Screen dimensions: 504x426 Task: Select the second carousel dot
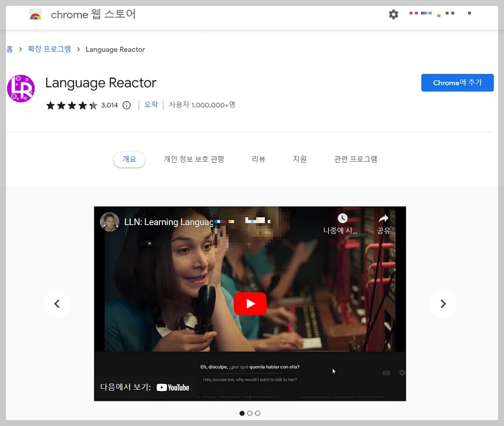coord(250,413)
